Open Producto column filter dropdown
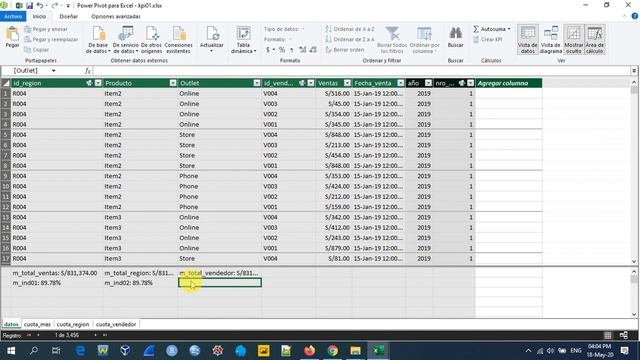Viewport: 640px width, 360px height. pos(173,83)
